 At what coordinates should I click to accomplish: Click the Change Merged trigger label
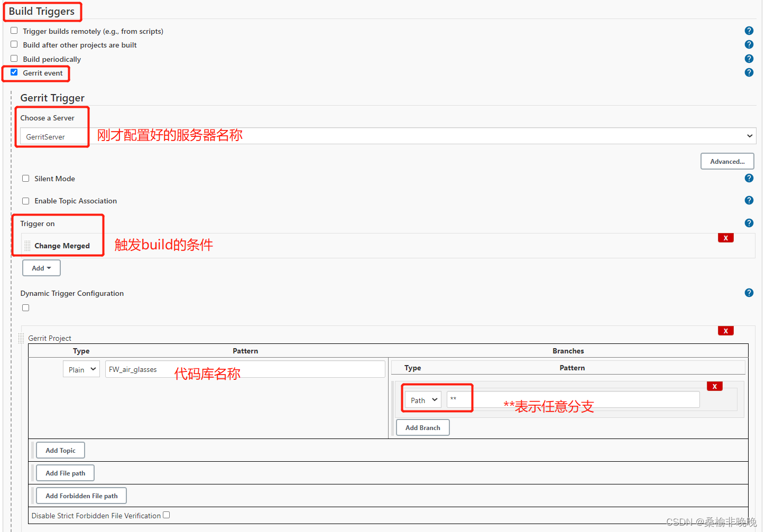[62, 246]
